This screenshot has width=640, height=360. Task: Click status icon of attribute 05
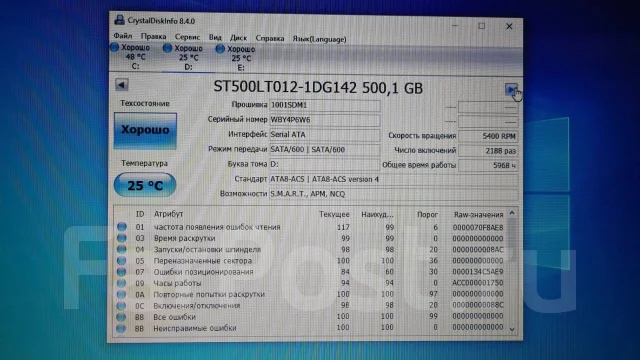[122, 260]
